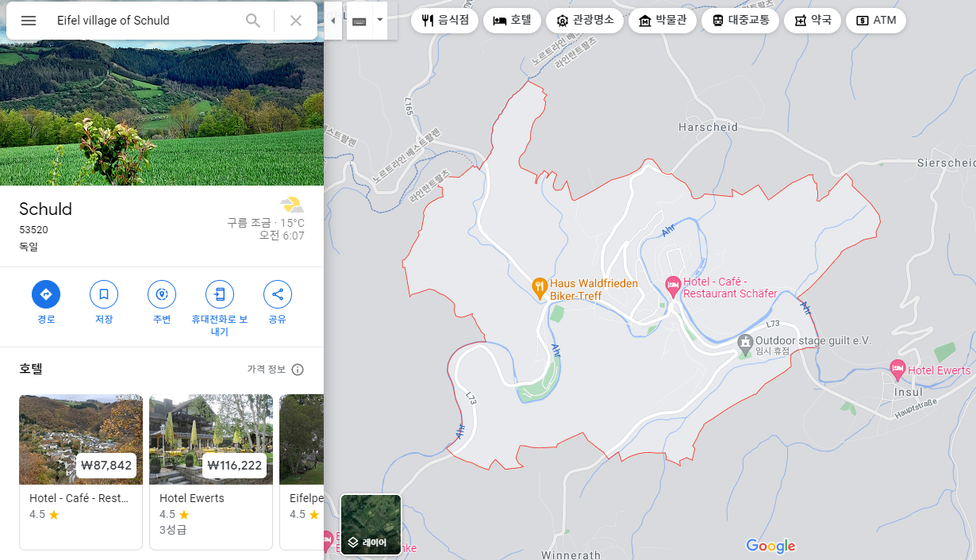Click the Harscheid label on map
Screen dimensions: 976x560
pos(708,127)
